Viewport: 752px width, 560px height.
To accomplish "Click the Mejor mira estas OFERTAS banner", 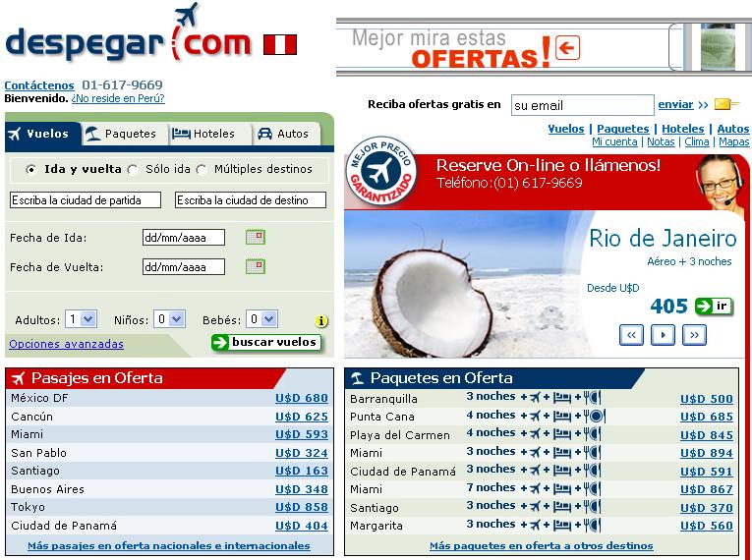I will [544, 47].
